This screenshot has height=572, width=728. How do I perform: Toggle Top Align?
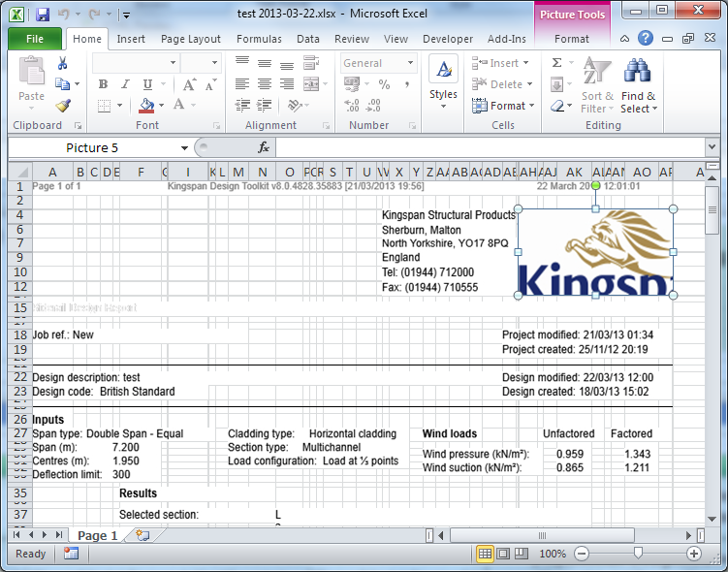tap(242, 62)
